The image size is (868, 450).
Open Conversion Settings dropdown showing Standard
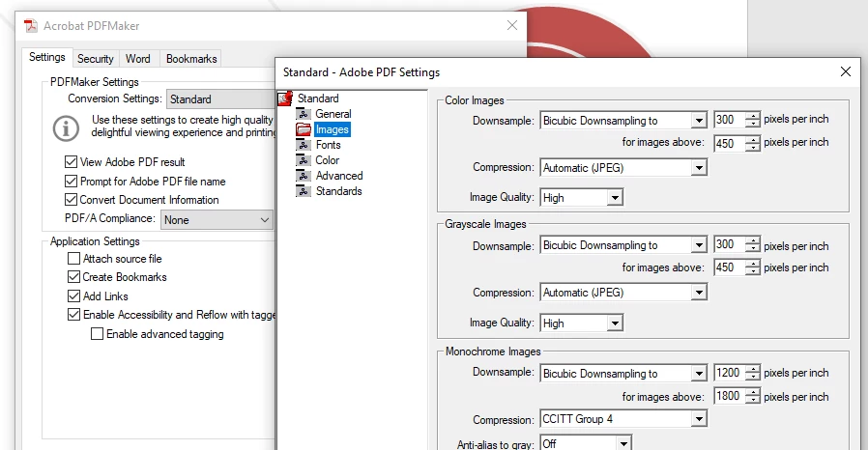[221, 98]
